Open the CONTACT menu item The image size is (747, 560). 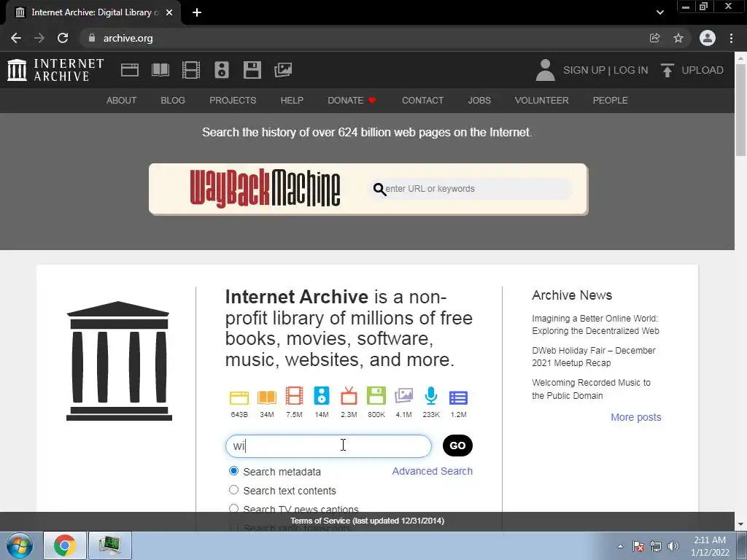point(422,101)
